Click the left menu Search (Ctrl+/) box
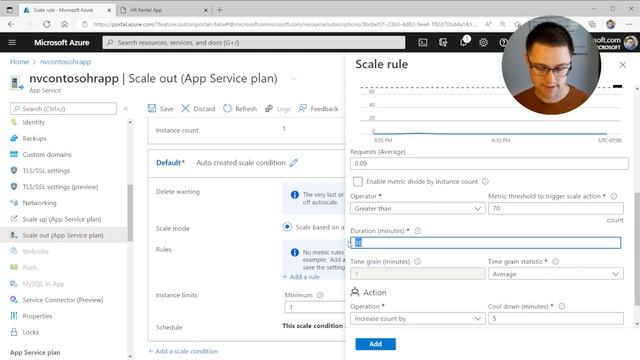 (63, 109)
